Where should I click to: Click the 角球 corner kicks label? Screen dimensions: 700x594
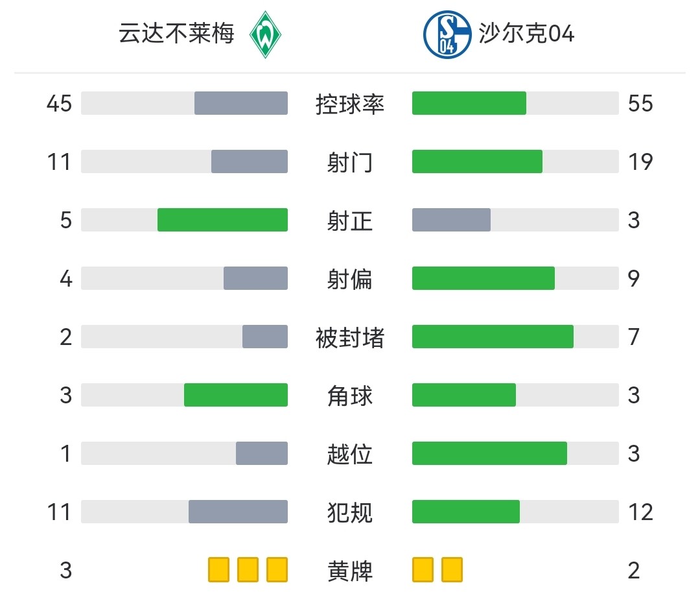coord(350,396)
